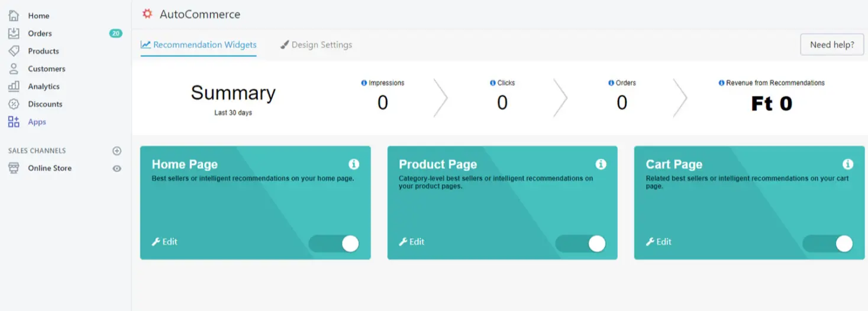This screenshot has width=868, height=311.
Task: Edit the Product Page widget
Action: [x=412, y=242]
